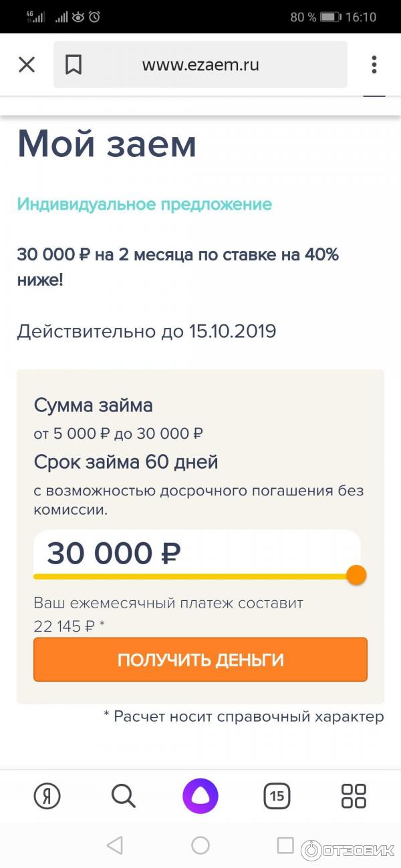
Task: Tap the www.ezaem.ru address field
Action: [200, 65]
